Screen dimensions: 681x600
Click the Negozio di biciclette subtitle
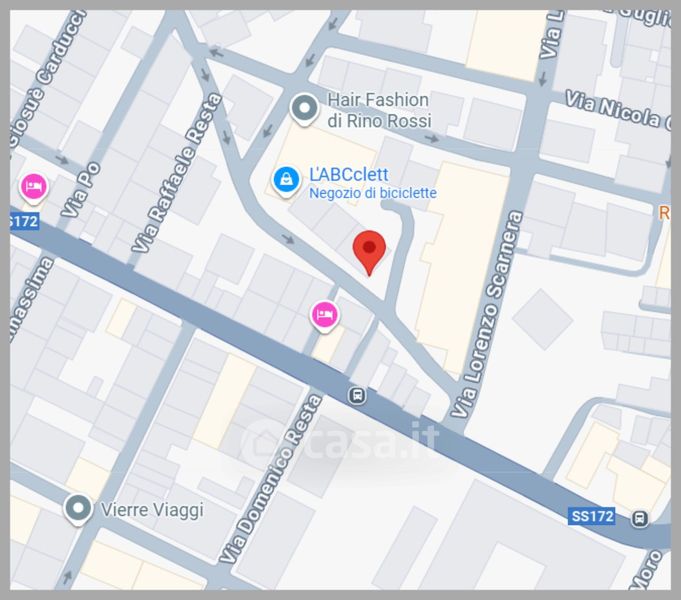coord(373,193)
